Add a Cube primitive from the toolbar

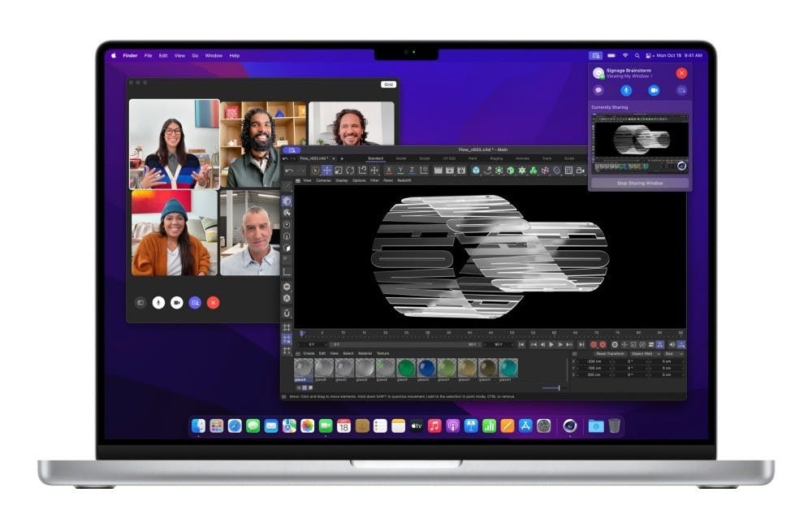click(476, 171)
